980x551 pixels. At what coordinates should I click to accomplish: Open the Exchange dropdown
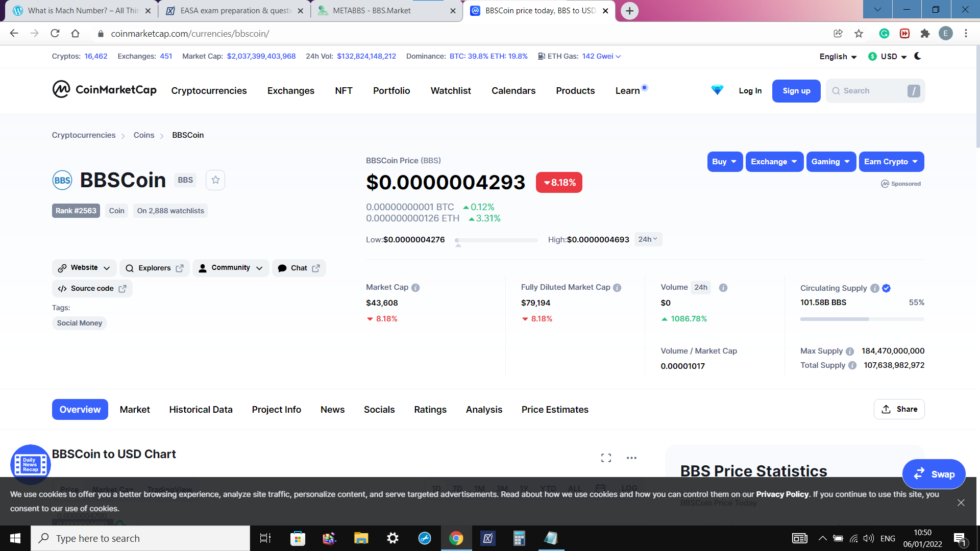pyautogui.click(x=774, y=162)
